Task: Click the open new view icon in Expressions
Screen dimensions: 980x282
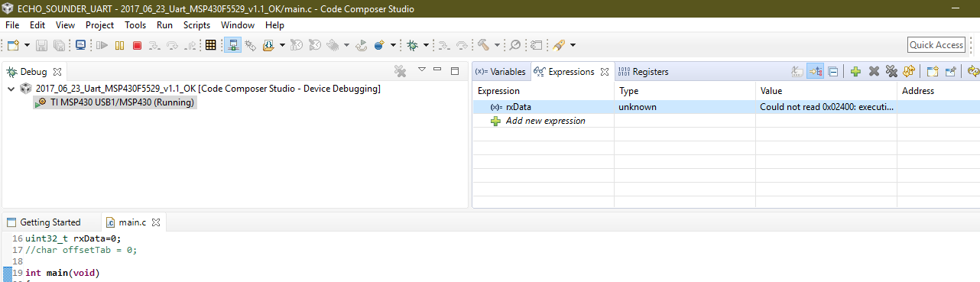Action: click(x=933, y=71)
